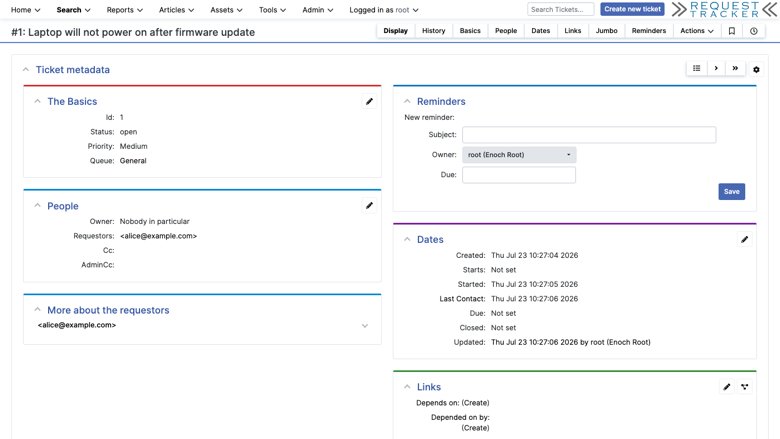The image size is (780, 439).
Task: Click the Queue value General
Action: tap(133, 161)
